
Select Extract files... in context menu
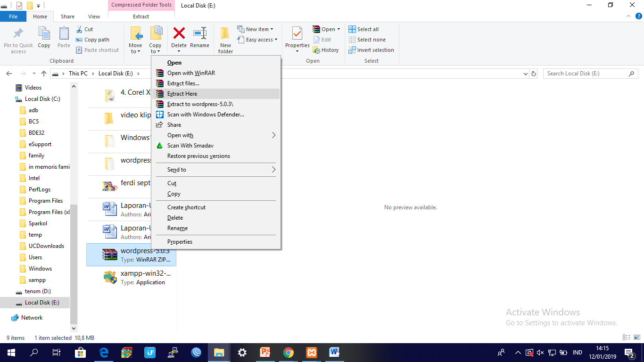click(x=216, y=83)
